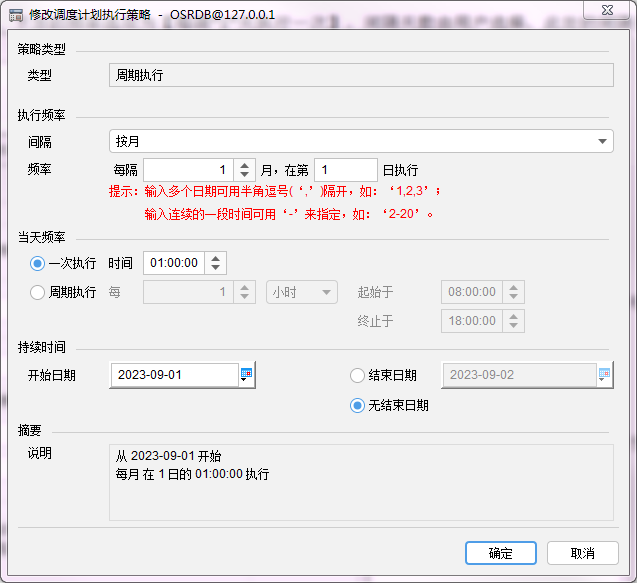
Task: Increase the 每隔 month interval value
Action: point(244,165)
